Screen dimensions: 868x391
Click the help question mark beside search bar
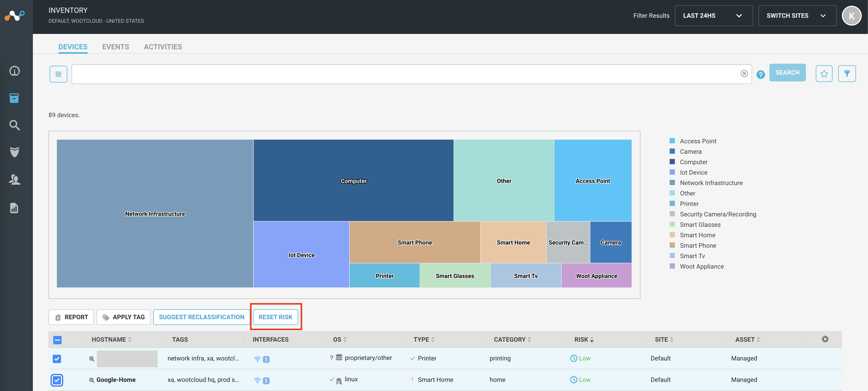coord(760,74)
